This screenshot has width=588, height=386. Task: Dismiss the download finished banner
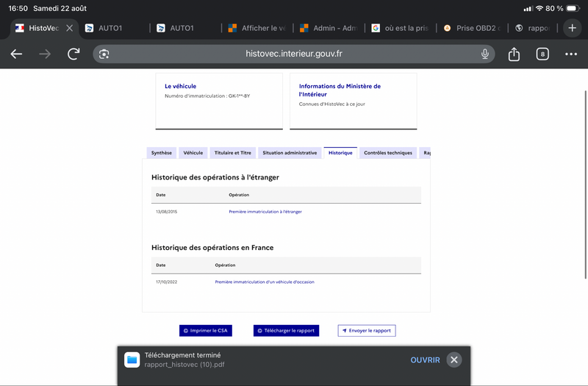coord(454,360)
